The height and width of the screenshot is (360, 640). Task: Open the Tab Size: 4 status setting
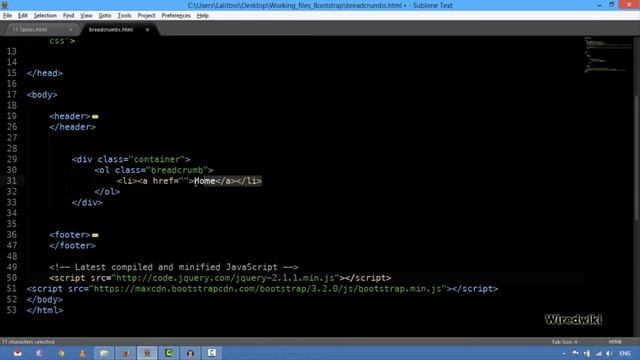click(x=564, y=342)
